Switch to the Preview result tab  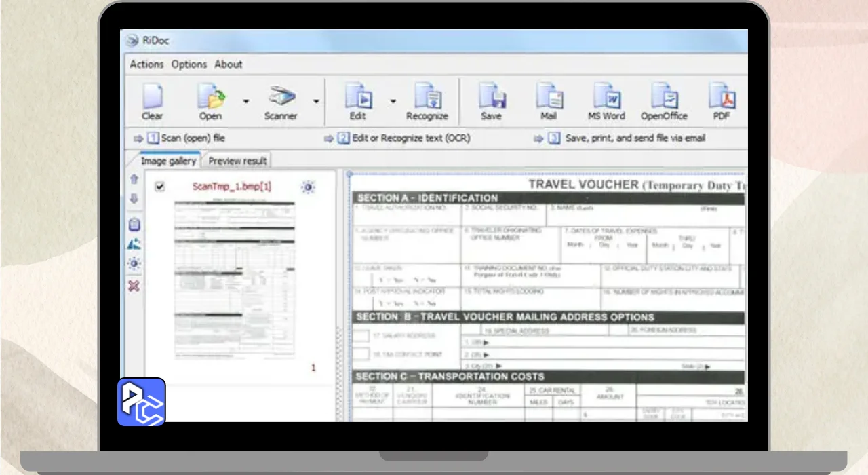pos(237,161)
